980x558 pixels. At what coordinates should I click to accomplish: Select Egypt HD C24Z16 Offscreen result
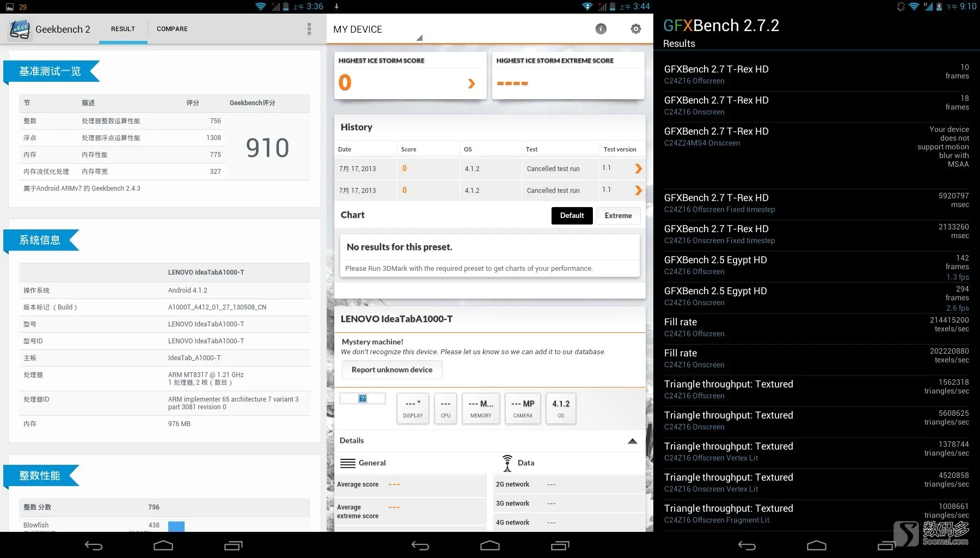(817, 266)
